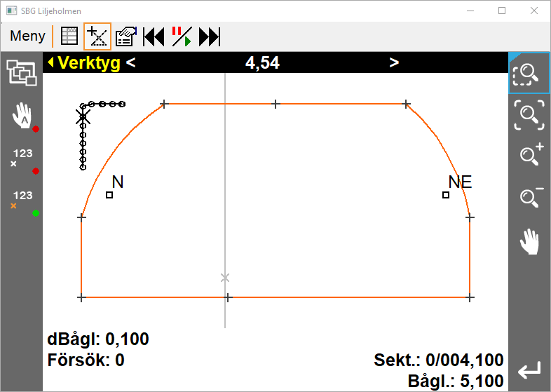Toggle orange-cross point number labels
The image size is (551, 392).
click(x=21, y=201)
